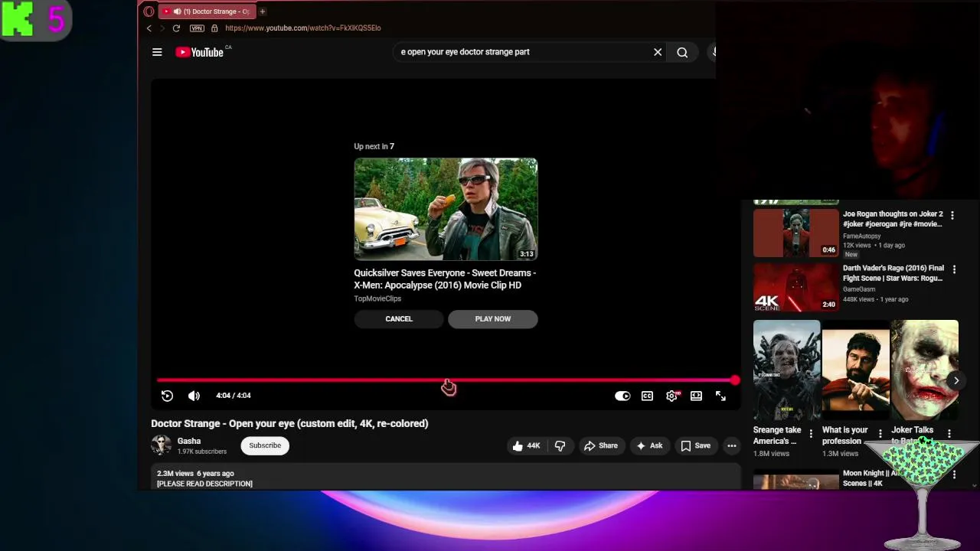Enter fullscreen mode
Screen dimensions: 980x551
(720, 396)
